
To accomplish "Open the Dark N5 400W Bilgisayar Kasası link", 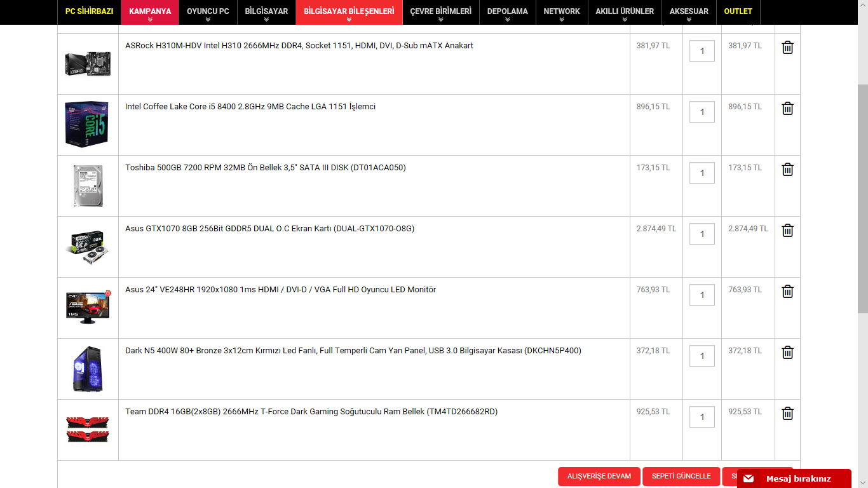I will (x=353, y=351).
